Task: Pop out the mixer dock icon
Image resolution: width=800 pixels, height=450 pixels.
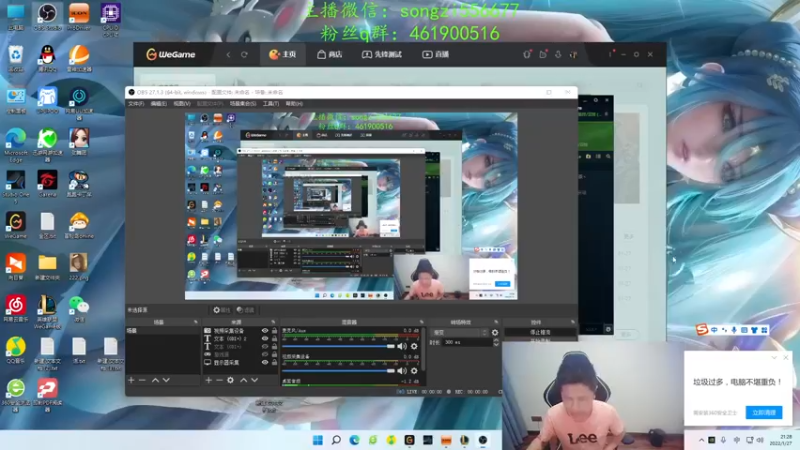Action: [421, 322]
